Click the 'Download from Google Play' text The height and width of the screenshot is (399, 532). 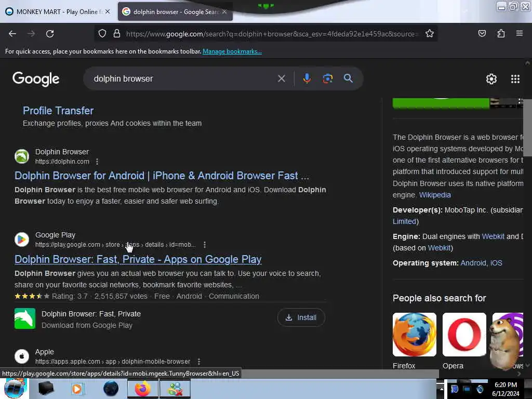[x=87, y=325]
